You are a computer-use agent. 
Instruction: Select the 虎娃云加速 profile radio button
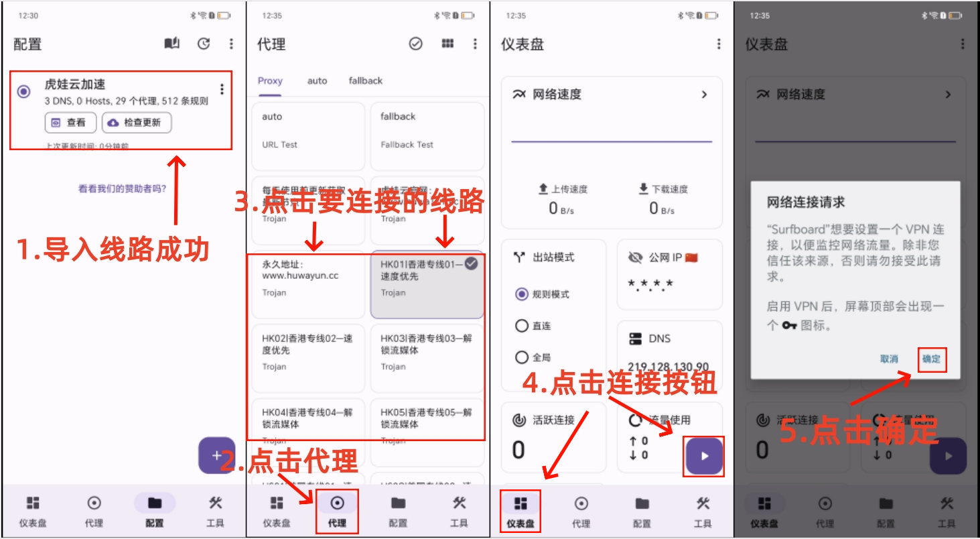(24, 92)
